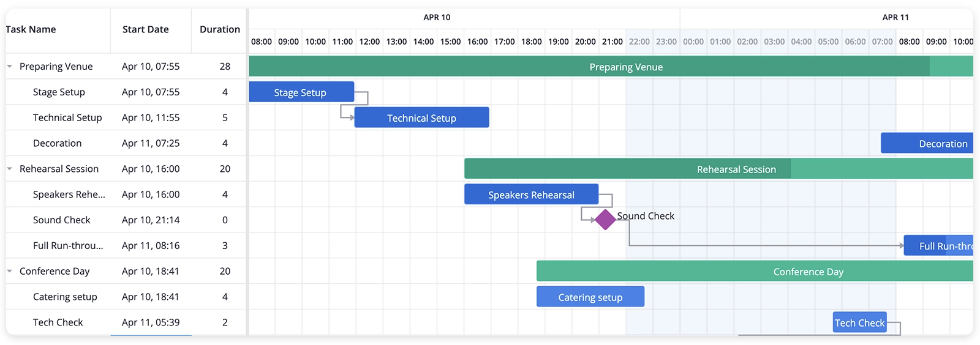This screenshot has width=980, height=345.
Task: Click the Preparing Venue task name
Action: pos(56,66)
